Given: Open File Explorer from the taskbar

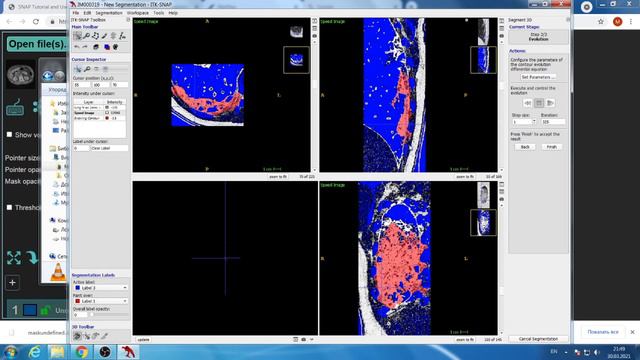Looking at the screenshot, I should point(58,352).
